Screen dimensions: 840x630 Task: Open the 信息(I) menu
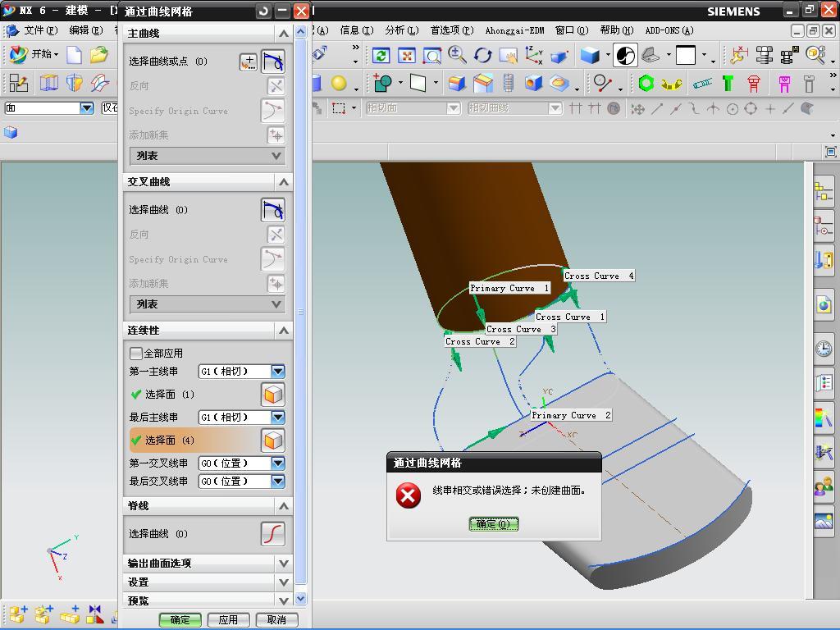tap(356, 30)
